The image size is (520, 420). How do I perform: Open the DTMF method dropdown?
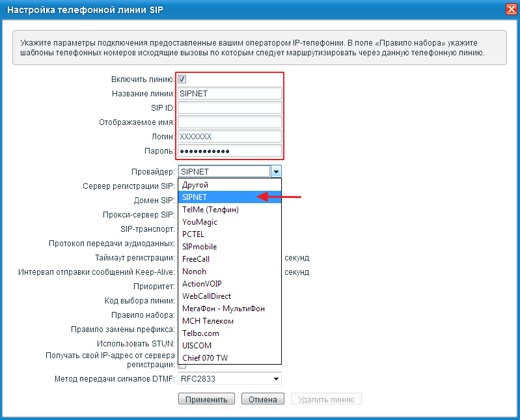(x=276, y=379)
